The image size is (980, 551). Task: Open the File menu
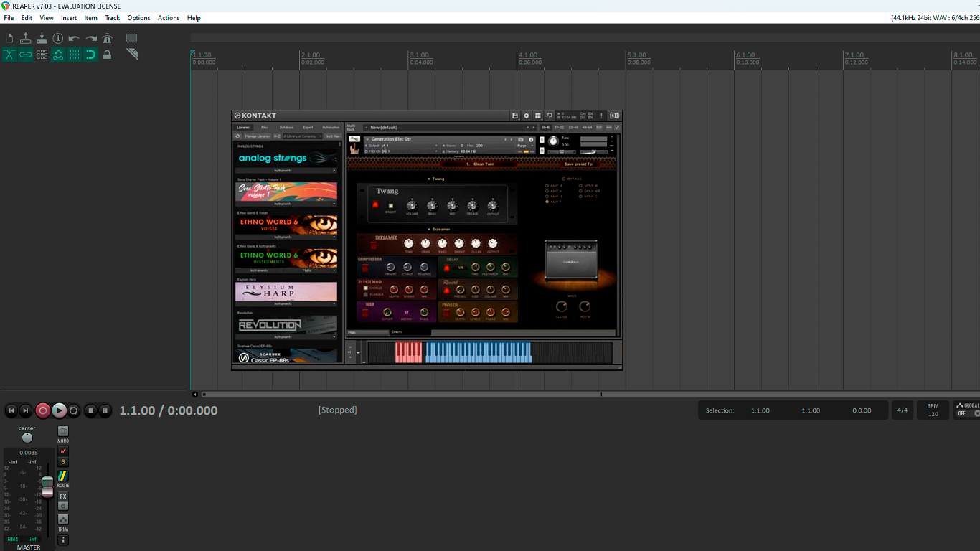tap(9, 18)
